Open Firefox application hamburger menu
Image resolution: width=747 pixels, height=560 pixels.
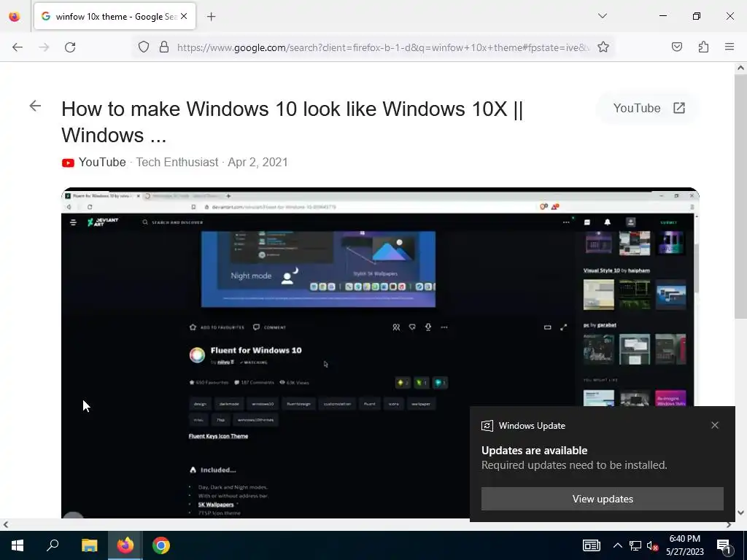coord(729,47)
